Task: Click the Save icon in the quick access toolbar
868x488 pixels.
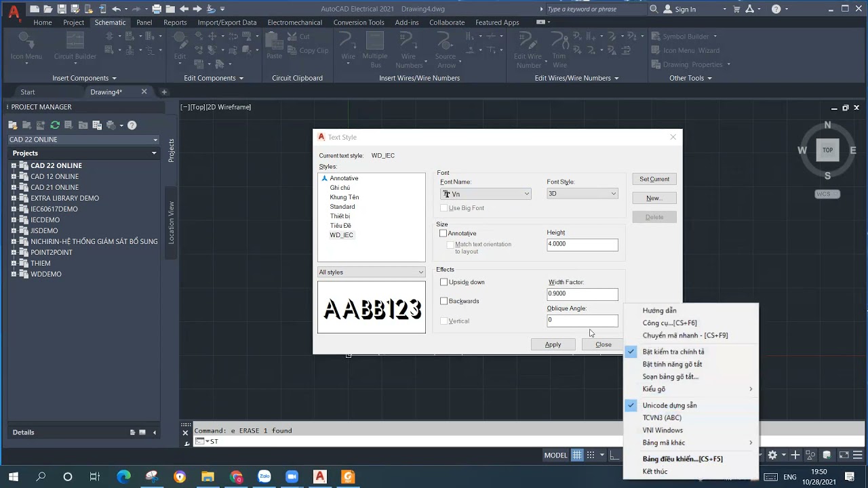Action: click(62, 9)
